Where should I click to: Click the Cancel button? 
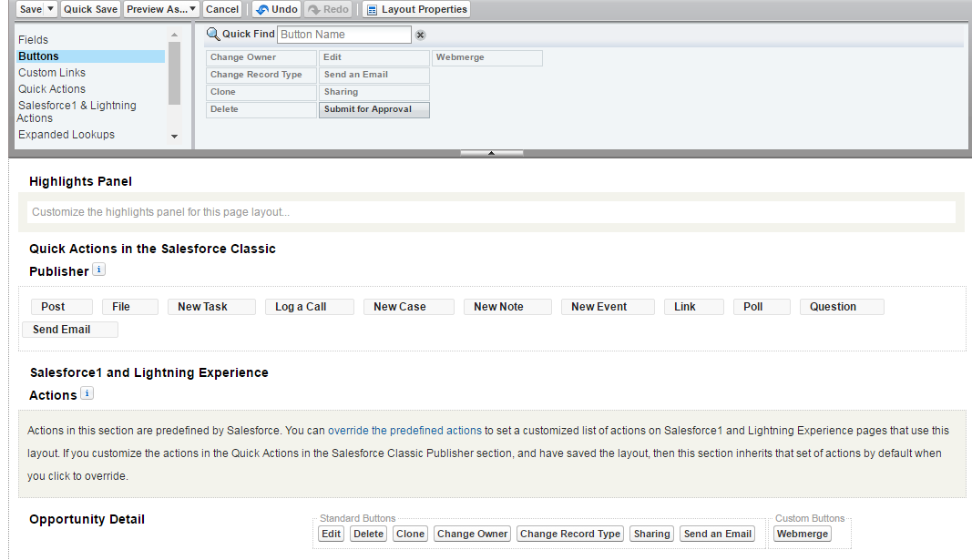(x=222, y=9)
